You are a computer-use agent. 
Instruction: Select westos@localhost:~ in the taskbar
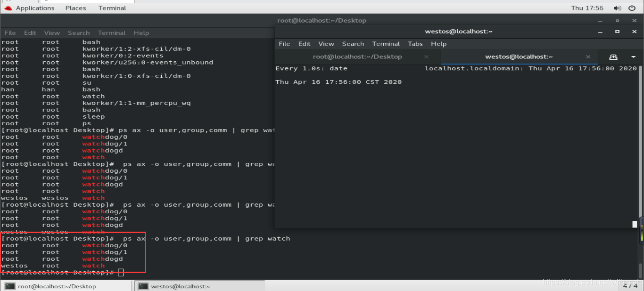[x=199, y=286]
